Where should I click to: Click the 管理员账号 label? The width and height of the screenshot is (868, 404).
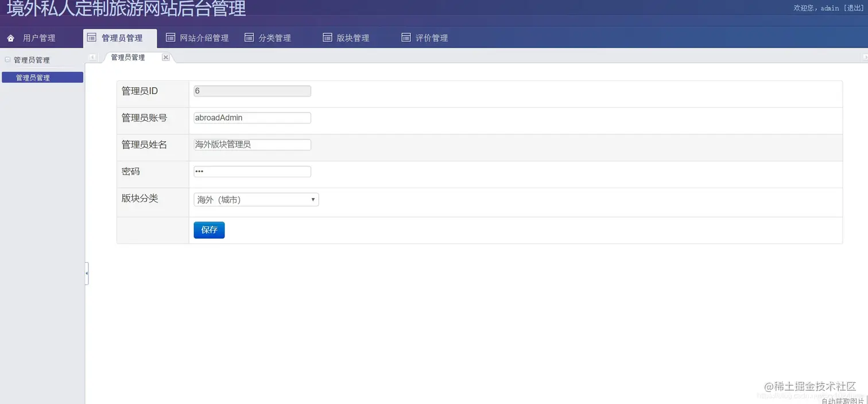144,118
